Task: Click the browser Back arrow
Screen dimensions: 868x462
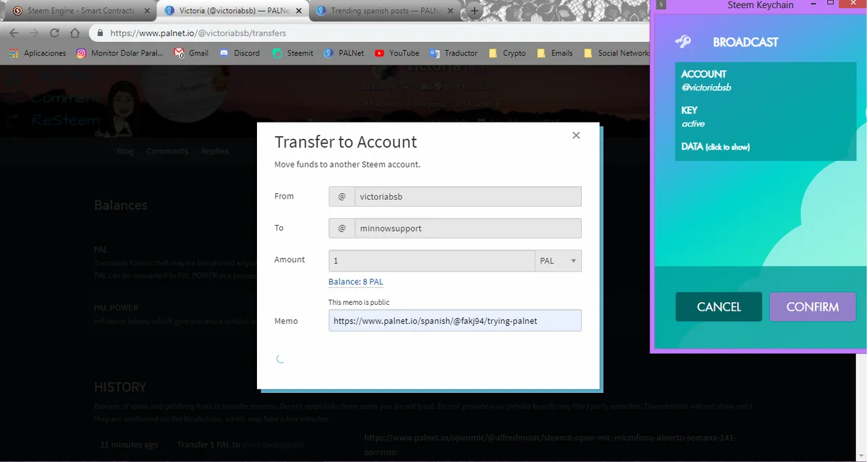Action: [14, 33]
